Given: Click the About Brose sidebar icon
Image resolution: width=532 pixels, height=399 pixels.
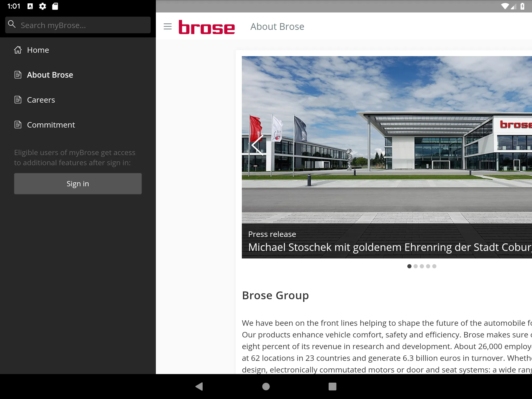Looking at the screenshot, I should [18, 74].
